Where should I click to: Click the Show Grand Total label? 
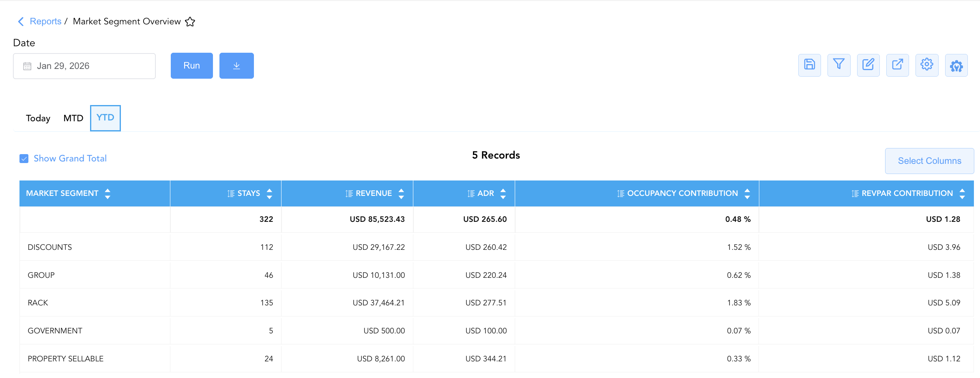pyautogui.click(x=70, y=159)
